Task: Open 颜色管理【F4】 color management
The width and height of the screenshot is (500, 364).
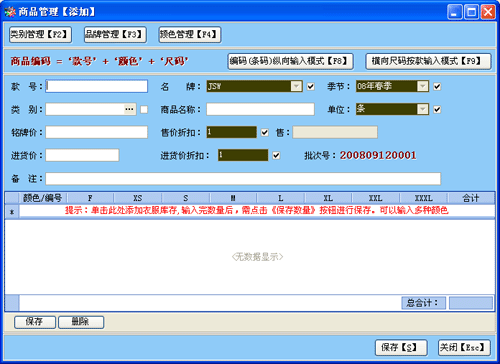Action: pos(190,35)
